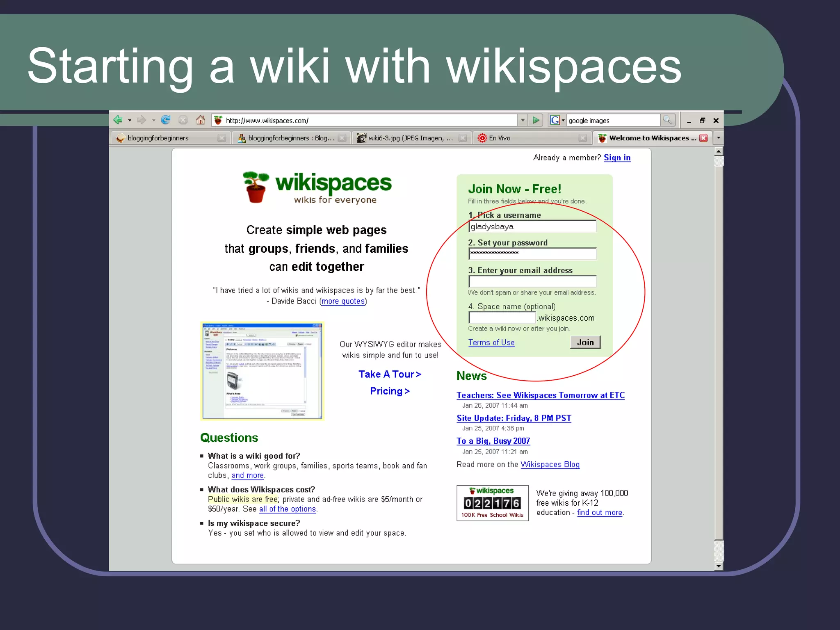840x630 pixels.
Task: Expand the tab list dropdown arrow
Action: click(x=719, y=138)
